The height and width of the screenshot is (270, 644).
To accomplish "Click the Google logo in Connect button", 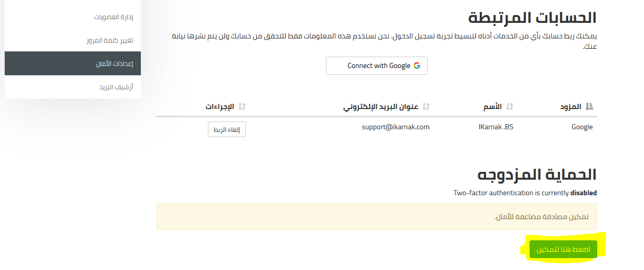I will tap(417, 66).
